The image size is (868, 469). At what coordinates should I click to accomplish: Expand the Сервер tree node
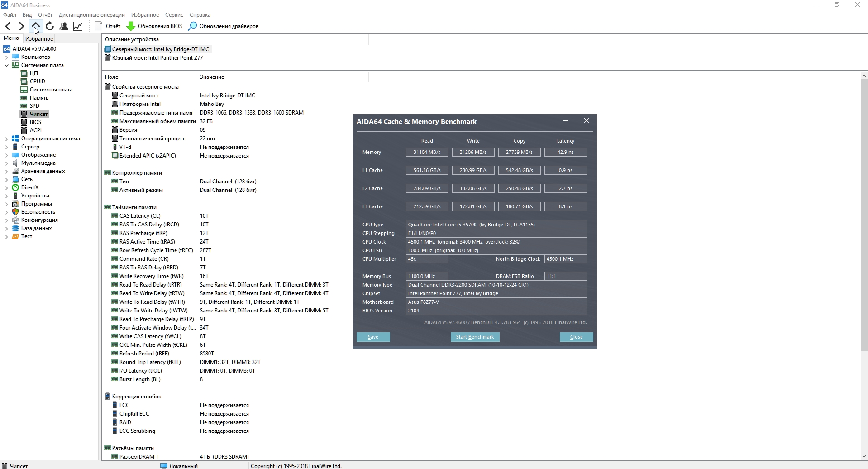7,147
